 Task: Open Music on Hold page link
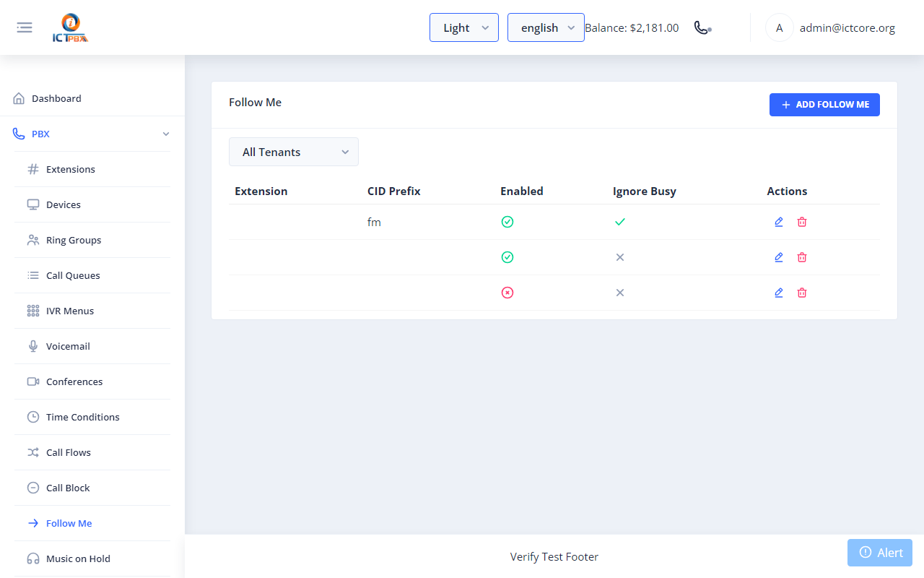[x=78, y=558]
